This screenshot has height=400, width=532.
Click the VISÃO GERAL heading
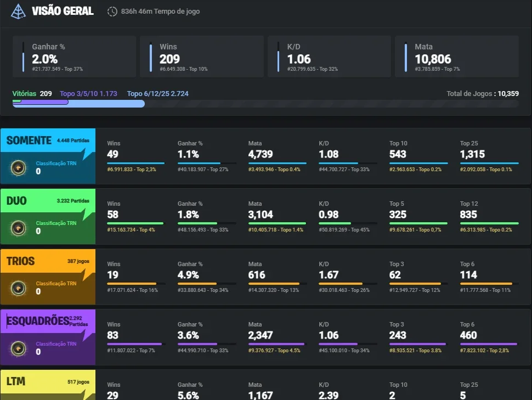[63, 11]
